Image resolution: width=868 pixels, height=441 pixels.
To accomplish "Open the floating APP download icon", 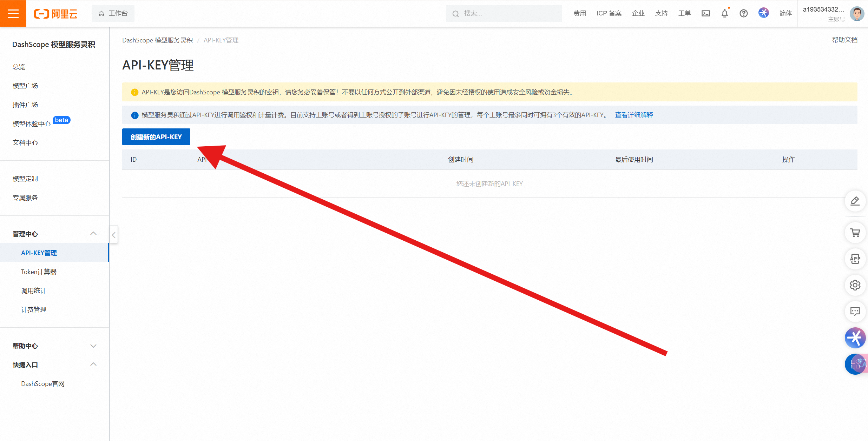I will (855, 259).
